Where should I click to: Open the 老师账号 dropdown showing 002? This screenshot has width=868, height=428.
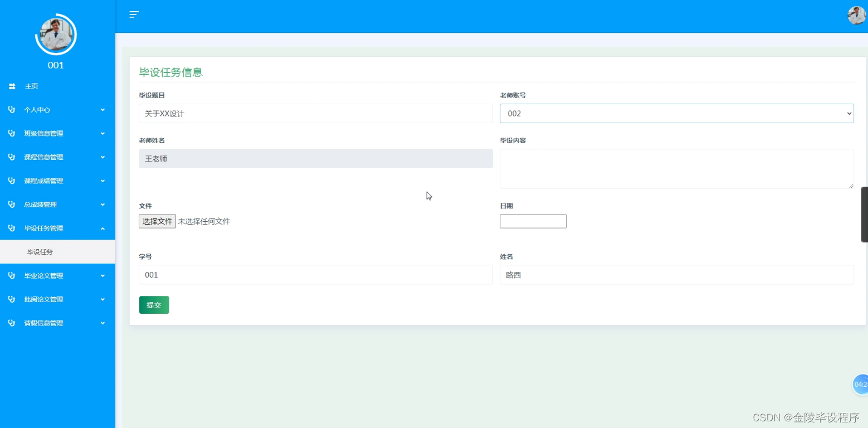coord(677,113)
